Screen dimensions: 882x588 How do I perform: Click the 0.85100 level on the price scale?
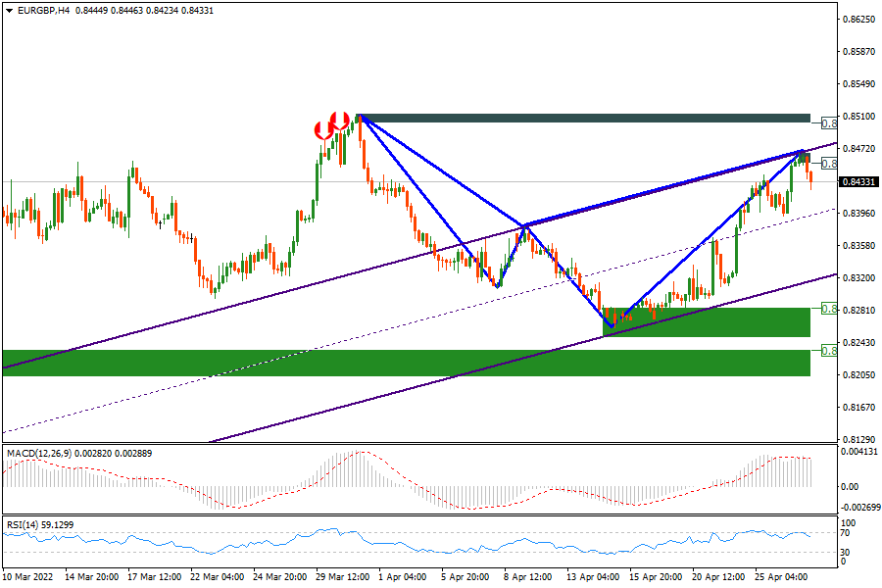click(x=858, y=116)
